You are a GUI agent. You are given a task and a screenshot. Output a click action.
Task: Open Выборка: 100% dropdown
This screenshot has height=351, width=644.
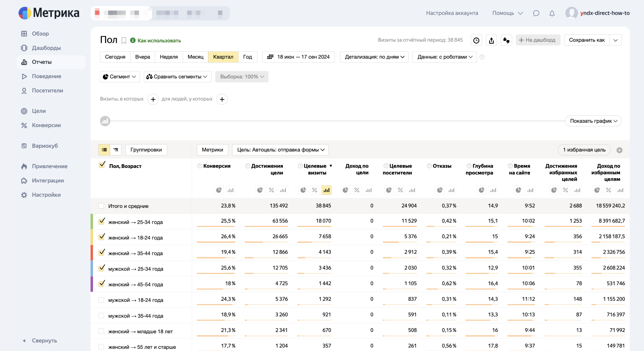click(x=242, y=77)
